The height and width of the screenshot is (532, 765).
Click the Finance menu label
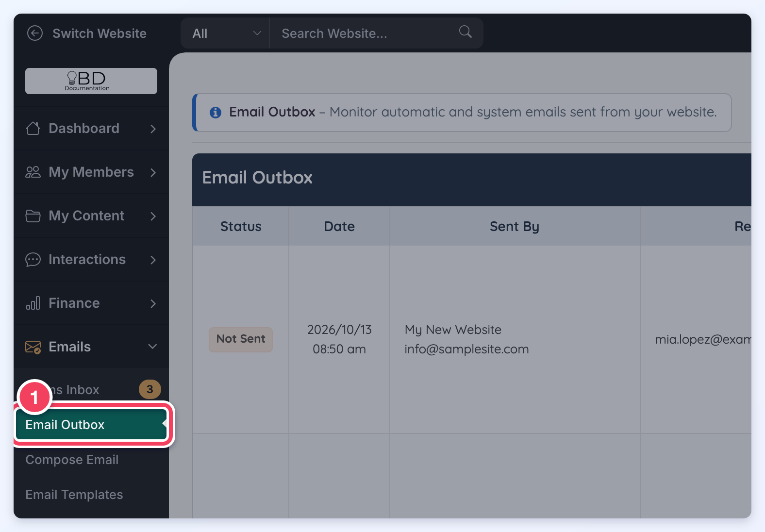click(x=74, y=303)
